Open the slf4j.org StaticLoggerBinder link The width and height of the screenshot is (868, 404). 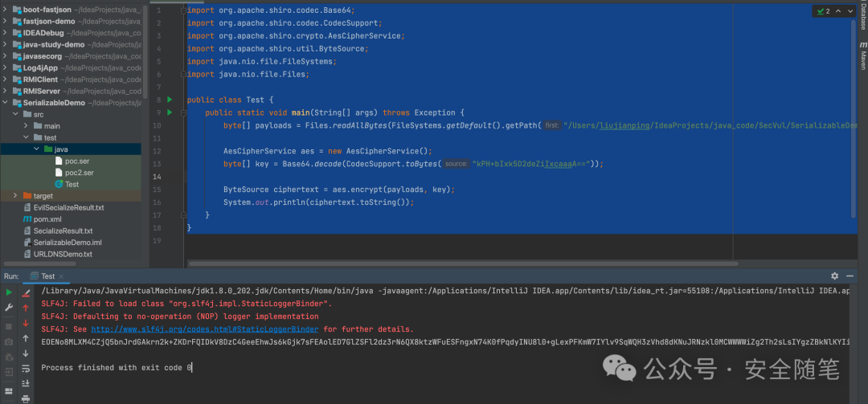[204, 329]
